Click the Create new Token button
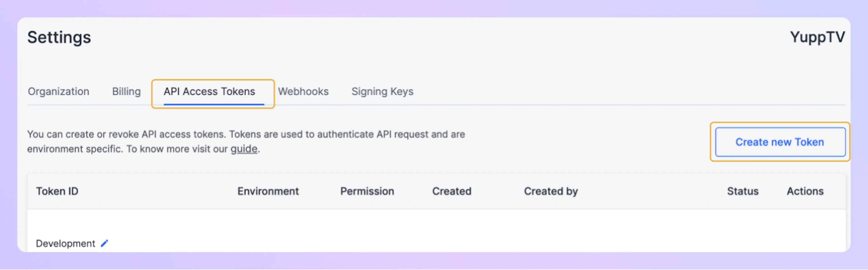Image resolution: width=868 pixels, height=270 pixels. pos(780,142)
